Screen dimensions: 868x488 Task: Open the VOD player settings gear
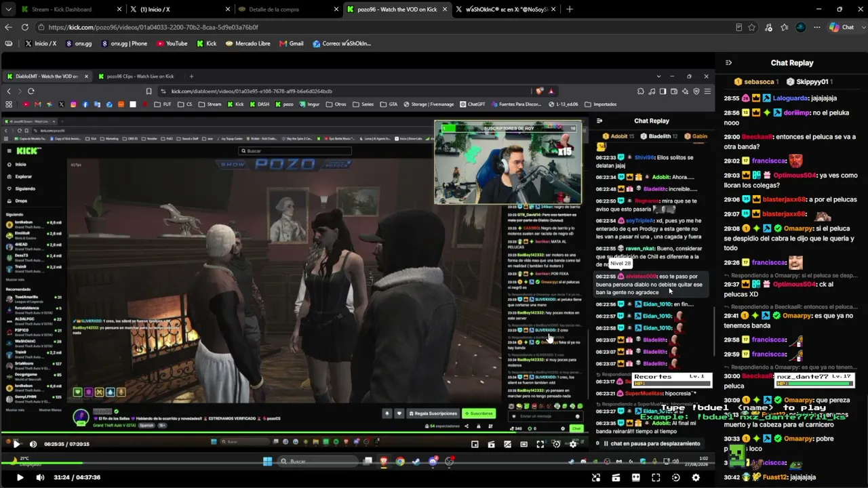(696, 477)
